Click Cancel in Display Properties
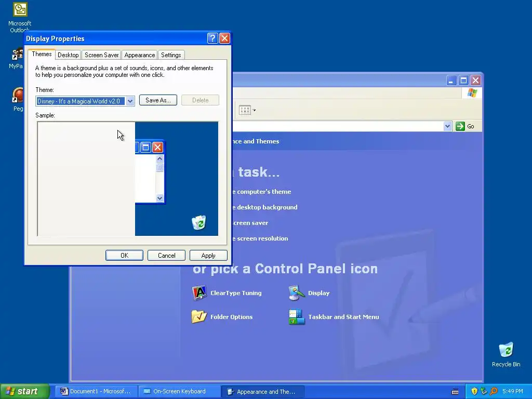Image resolution: width=532 pixels, height=399 pixels. point(166,256)
